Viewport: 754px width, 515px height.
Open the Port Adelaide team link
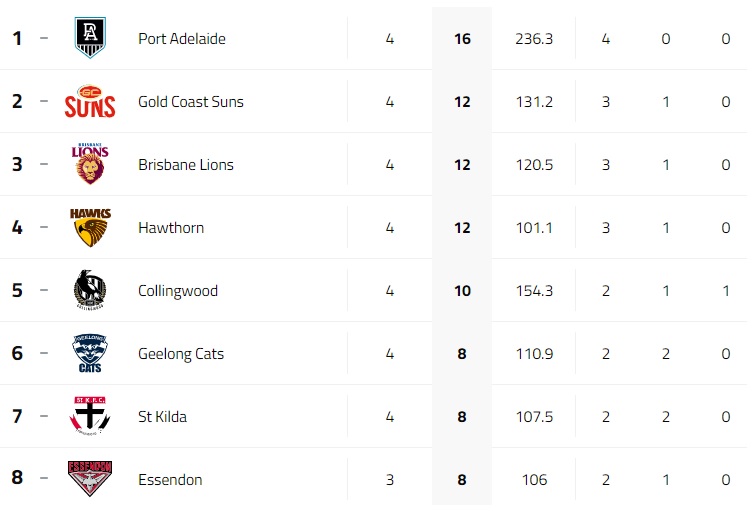182,39
